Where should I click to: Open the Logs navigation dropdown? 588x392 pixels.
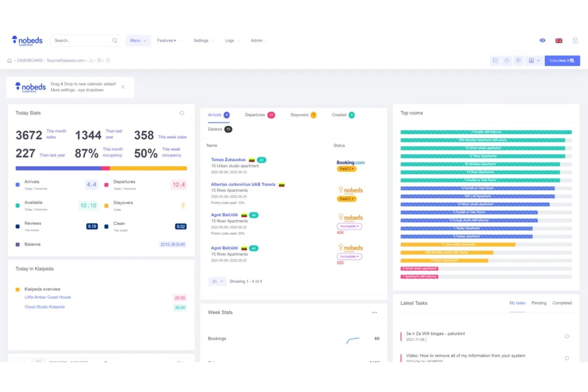[232, 41]
